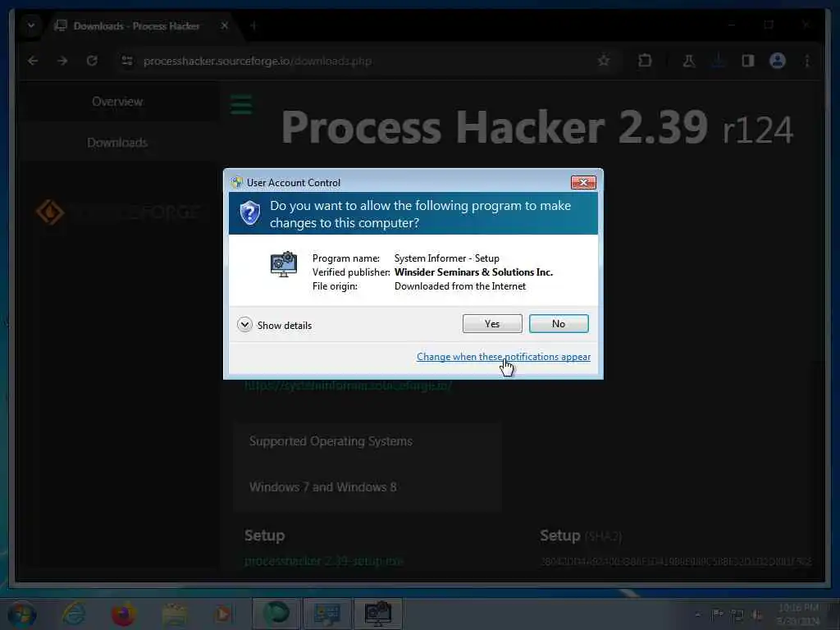Bookmark this page with the star icon

pyautogui.click(x=604, y=61)
